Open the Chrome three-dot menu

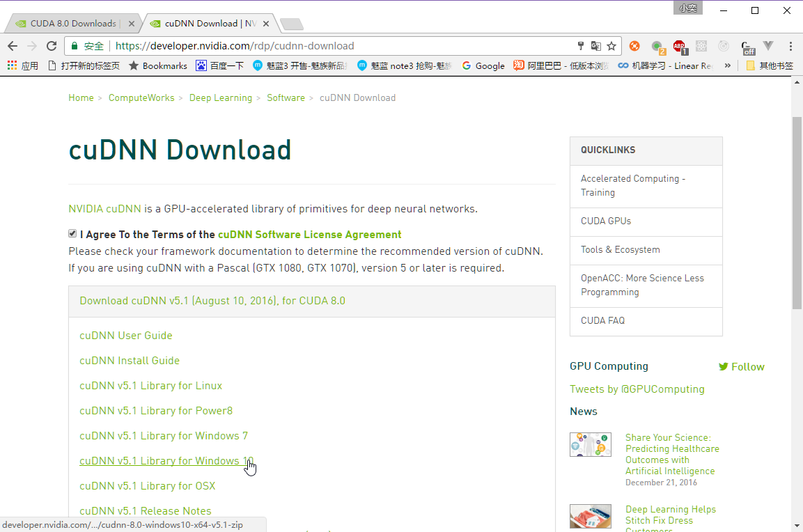point(790,46)
